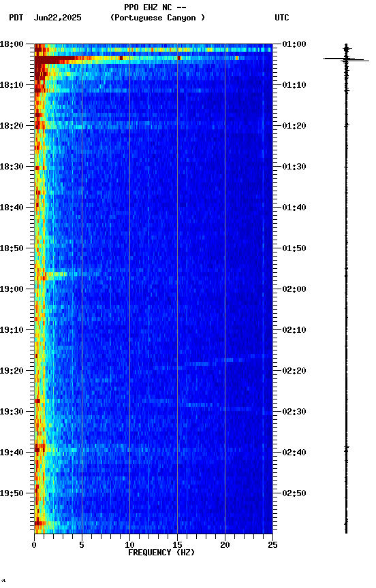
Task: Click the '02:40' UTC time label
Action: [294, 453]
